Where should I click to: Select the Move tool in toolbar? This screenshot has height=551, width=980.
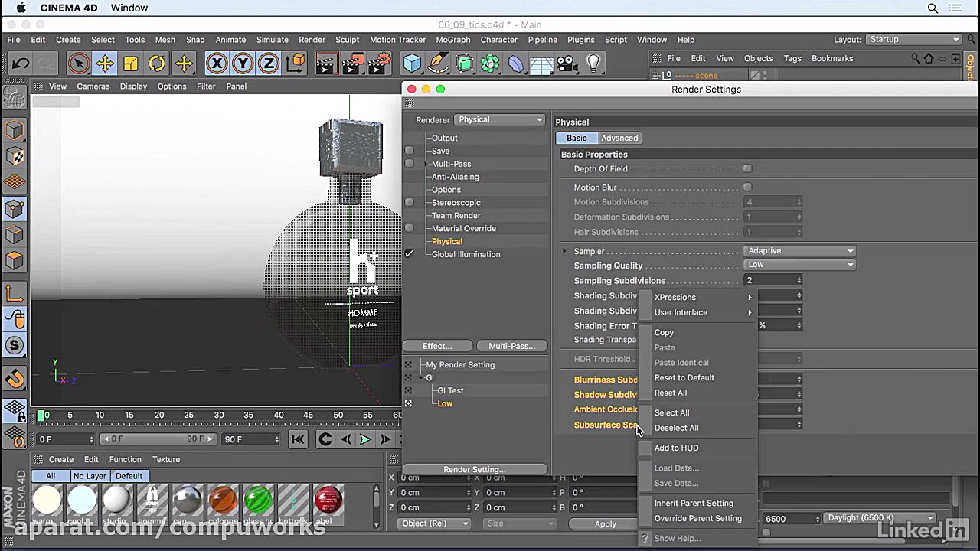[x=105, y=64]
